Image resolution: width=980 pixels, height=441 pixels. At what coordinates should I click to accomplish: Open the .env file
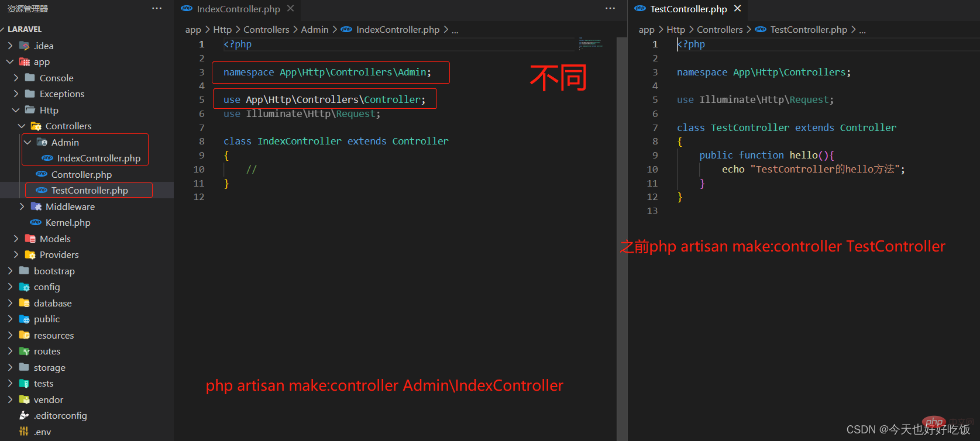point(42,432)
